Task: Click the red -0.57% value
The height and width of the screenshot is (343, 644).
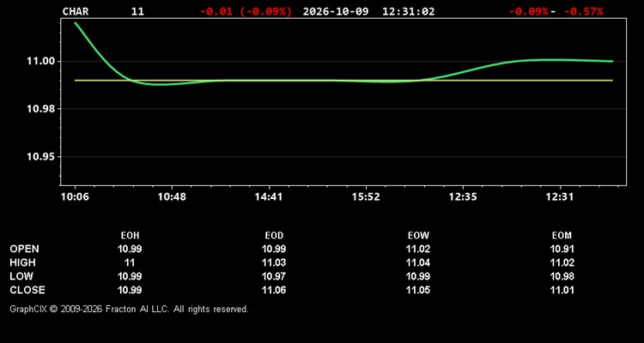Action: tap(583, 11)
